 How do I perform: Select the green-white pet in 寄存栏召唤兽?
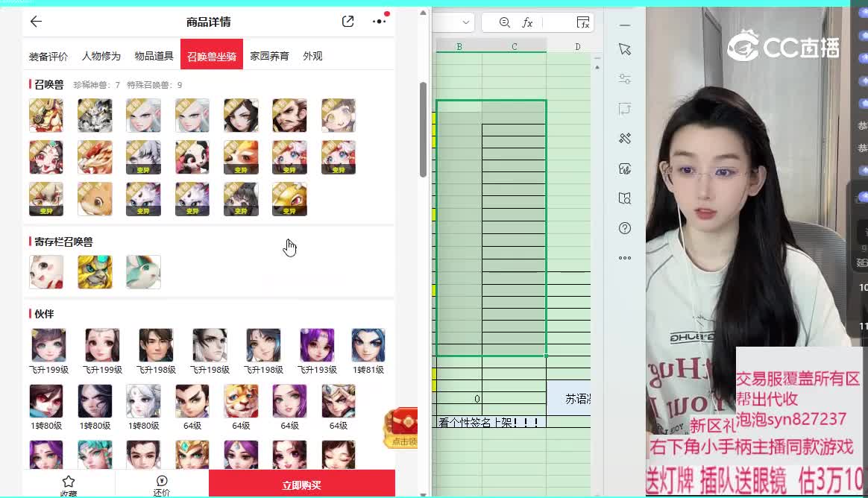point(143,271)
